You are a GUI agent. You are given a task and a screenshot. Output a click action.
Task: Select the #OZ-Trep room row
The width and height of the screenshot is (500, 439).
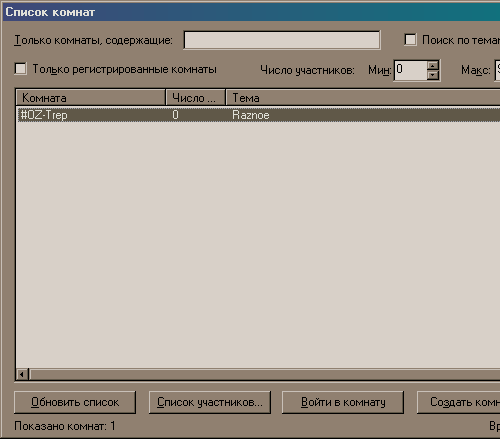[259, 115]
